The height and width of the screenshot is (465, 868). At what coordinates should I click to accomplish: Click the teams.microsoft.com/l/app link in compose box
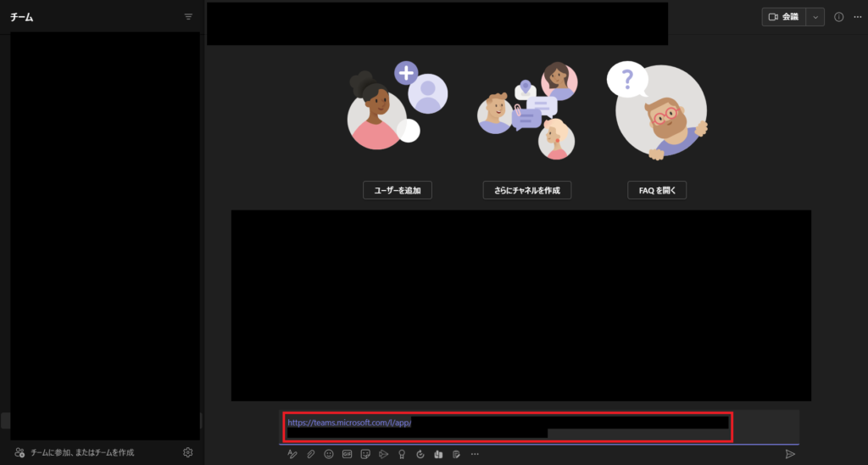tap(349, 423)
